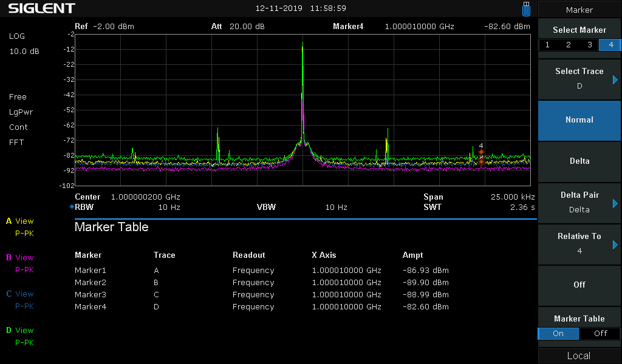Select marker 2 in Select Marker

click(x=569, y=45)
